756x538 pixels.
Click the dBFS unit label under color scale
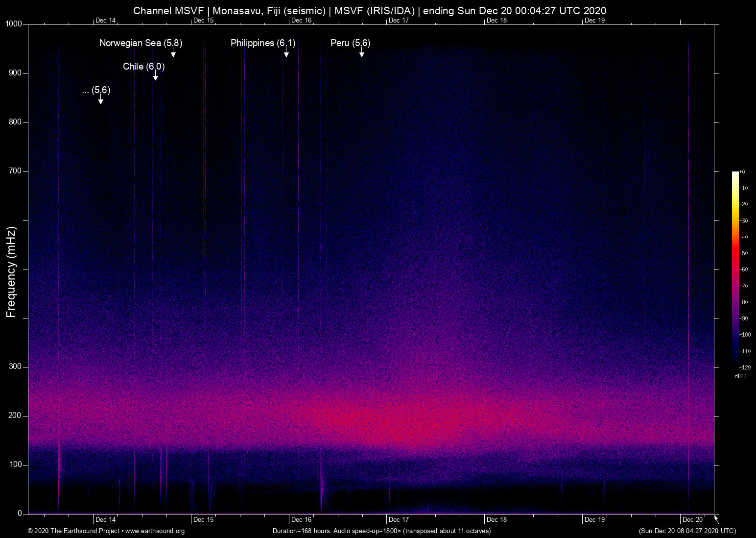click(x=740, y=376)
